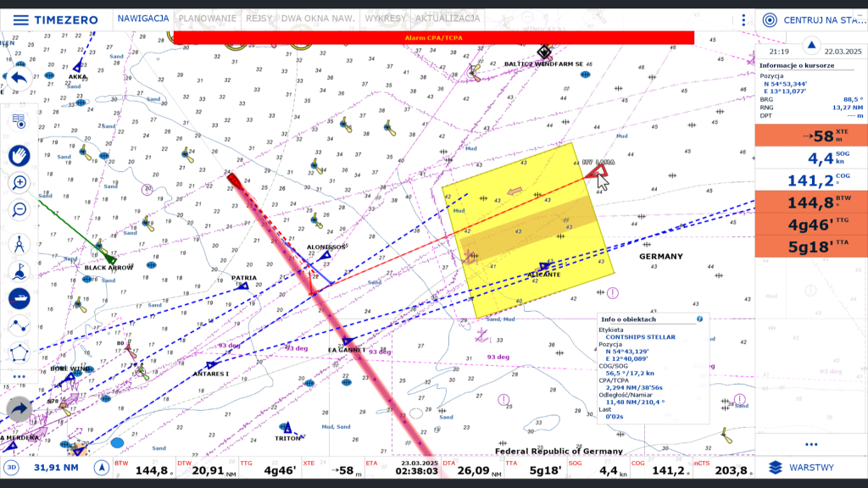Toggle north-up compass orientation
Image resolution: width=868 pixels, height=488 pixels.
point(101,468)
